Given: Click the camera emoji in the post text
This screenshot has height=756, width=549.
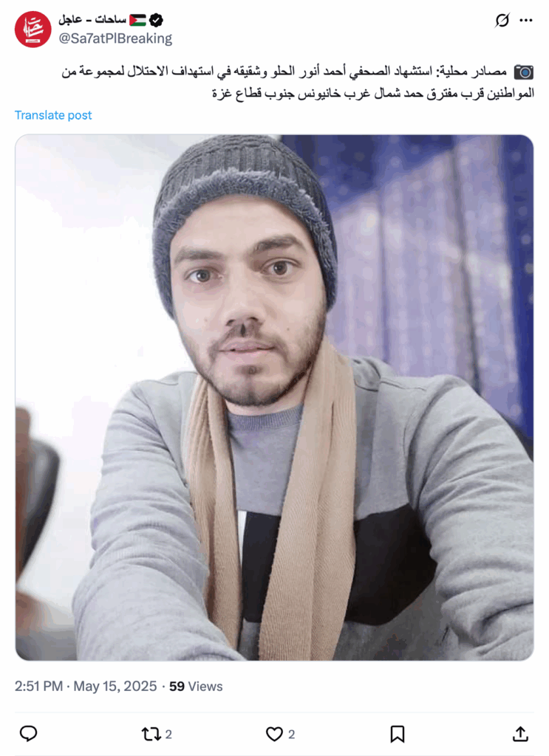Looking at the screenshot, I should 523,72.
